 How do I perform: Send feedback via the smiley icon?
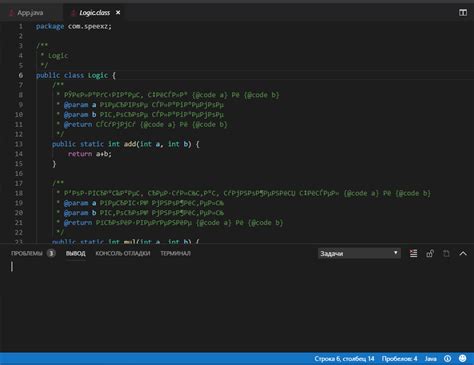(x=463, y=358)
